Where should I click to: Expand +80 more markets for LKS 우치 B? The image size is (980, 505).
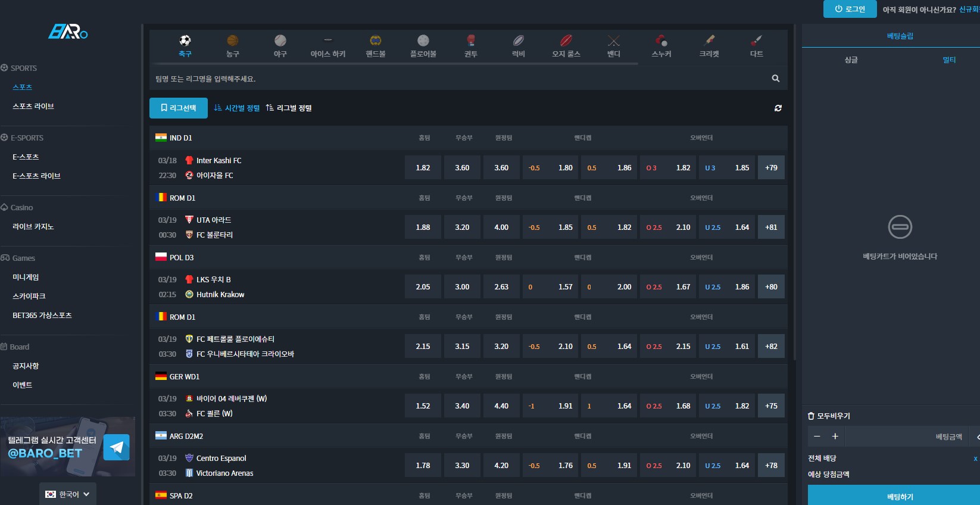(771, 287)
